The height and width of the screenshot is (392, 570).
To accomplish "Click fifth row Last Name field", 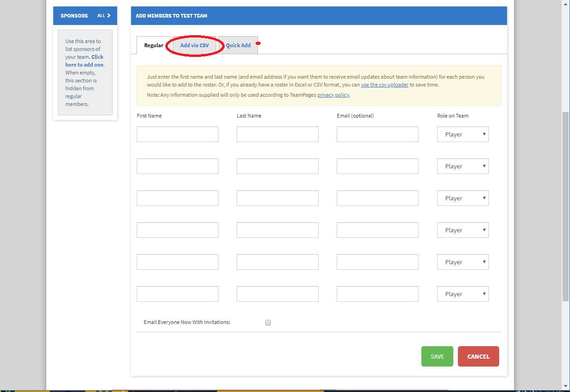I will click(x=277, y=262).
